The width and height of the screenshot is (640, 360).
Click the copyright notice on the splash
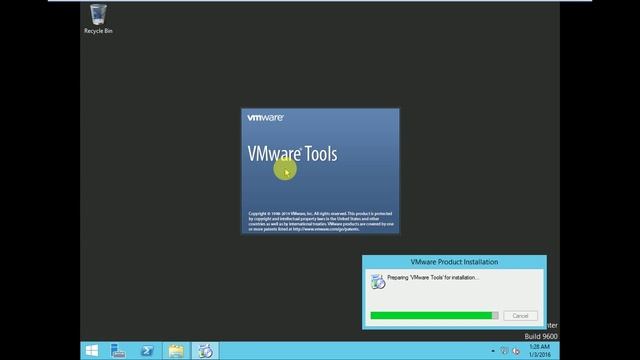click(321, 221)
